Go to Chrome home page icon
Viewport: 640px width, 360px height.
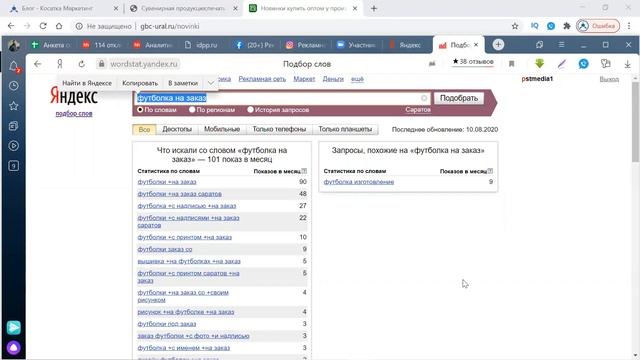(59, 26)
